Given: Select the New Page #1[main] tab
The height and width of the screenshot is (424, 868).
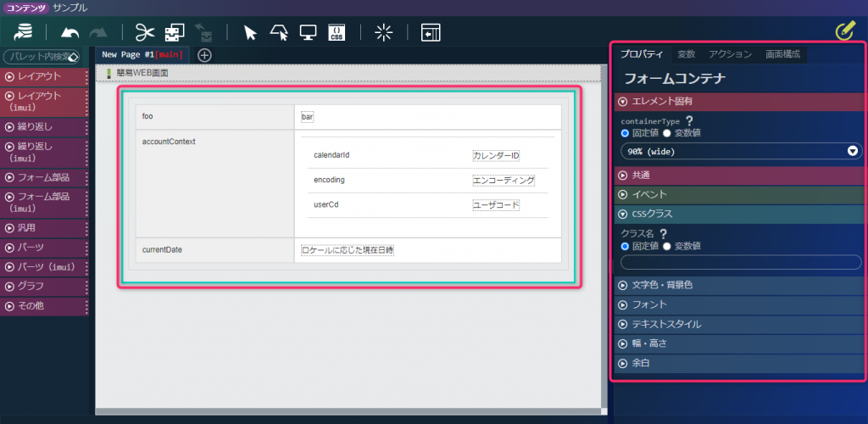Looking at the screenshot, I should 142,55.
